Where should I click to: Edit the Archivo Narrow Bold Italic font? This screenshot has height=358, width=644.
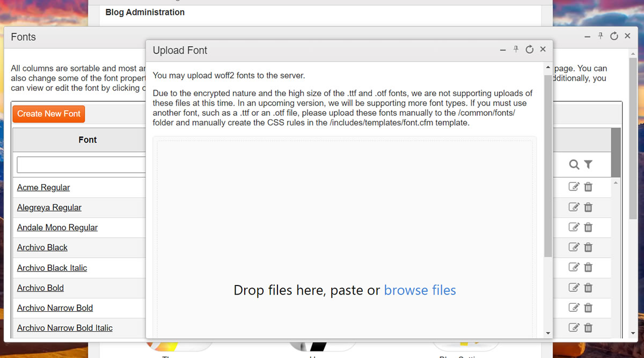point(574,327)
